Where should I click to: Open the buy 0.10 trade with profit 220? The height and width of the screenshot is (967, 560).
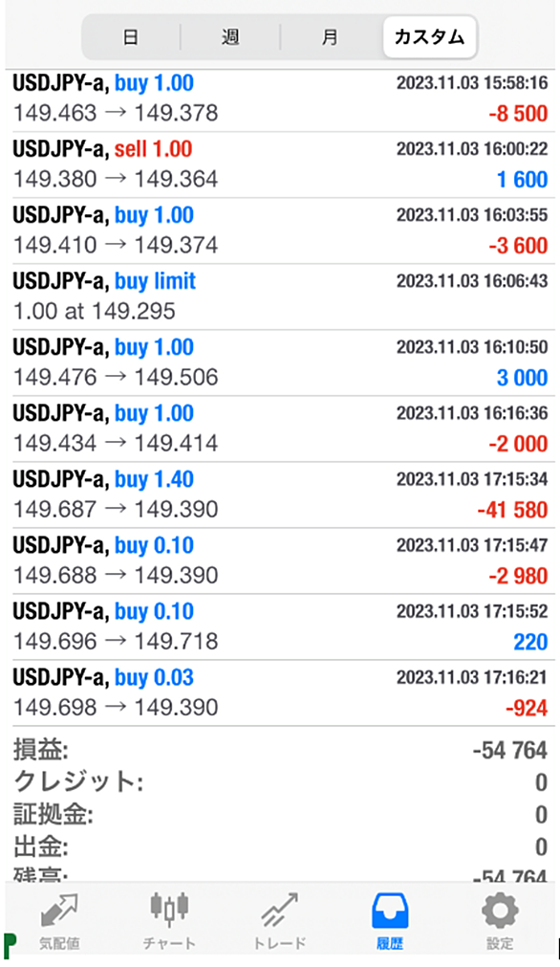(x=280, y=626)
